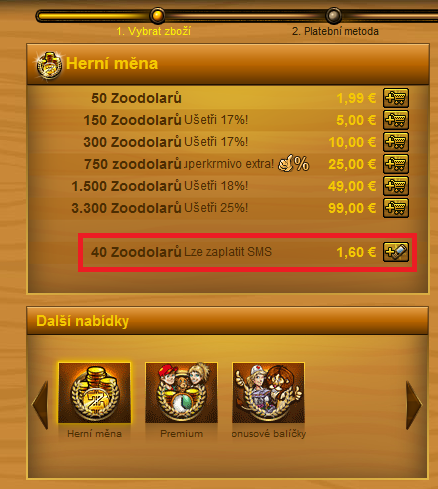The image size is (438, 489).
Task: Add 1.500 Zoodolarů package to cart
Action: point(396,186)
